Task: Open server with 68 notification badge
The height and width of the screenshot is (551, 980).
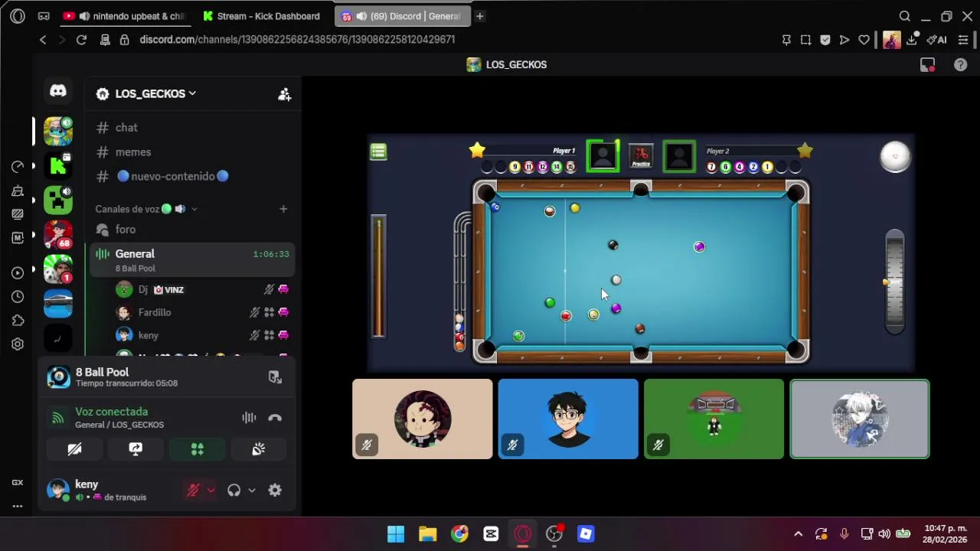Action: (58, 233)
